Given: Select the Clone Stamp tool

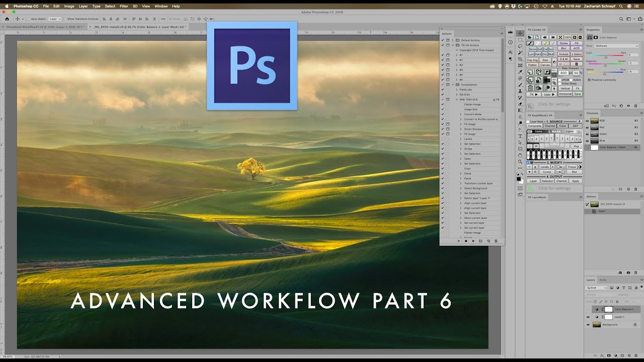Looking at the screenshot, I should click(x=520, y=91).
